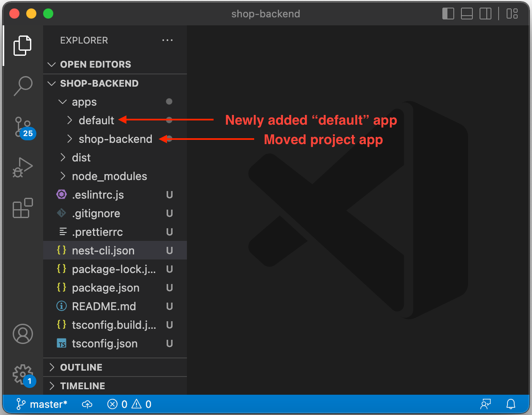Viewport: 532px width, 415px height.
Task: Expand the OUTLINE section
Action: [x=115, y=367]
